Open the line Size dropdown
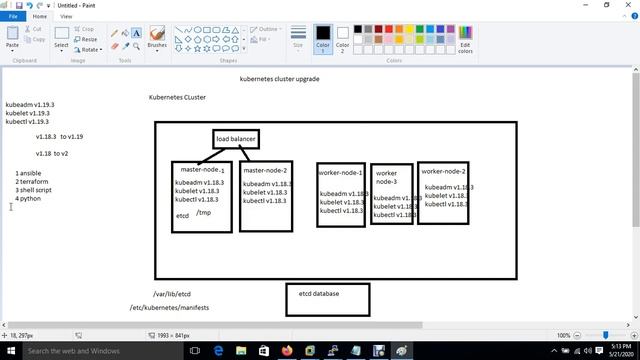Image resolution: width=640 pixels, height=360 pixels. 298,39
